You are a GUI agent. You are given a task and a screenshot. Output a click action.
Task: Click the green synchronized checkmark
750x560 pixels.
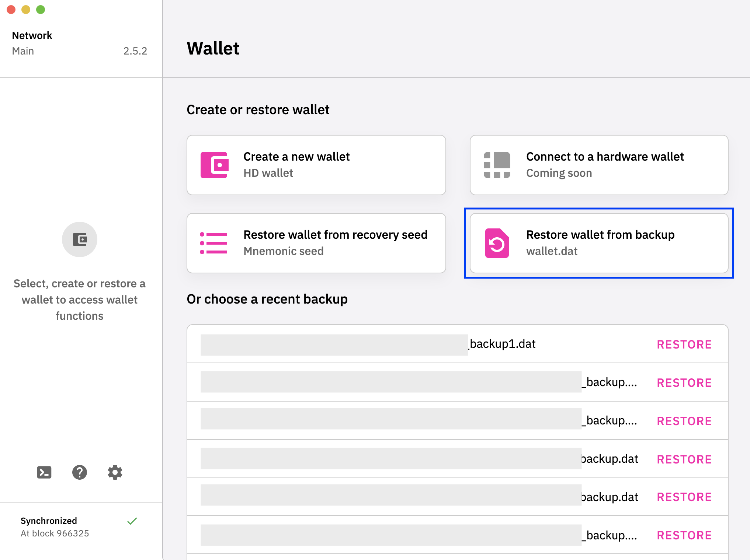pos(132,521)
